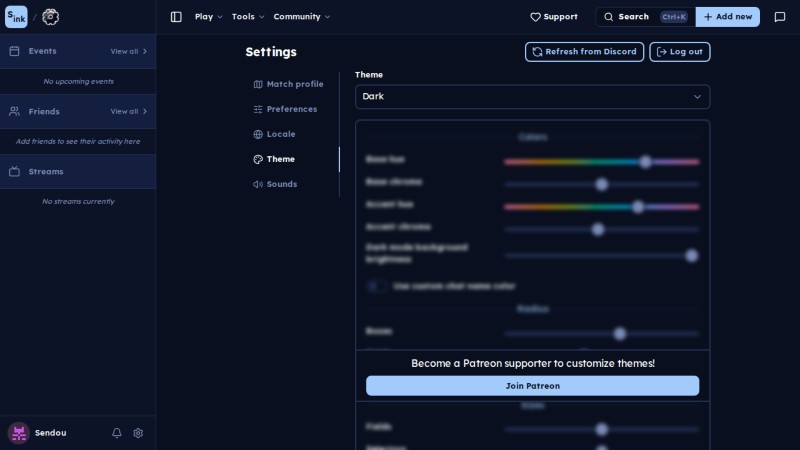The image size is (800, 450).
Task: Toggle the sidebar collapse icon
Action: [x=176, y=17]
